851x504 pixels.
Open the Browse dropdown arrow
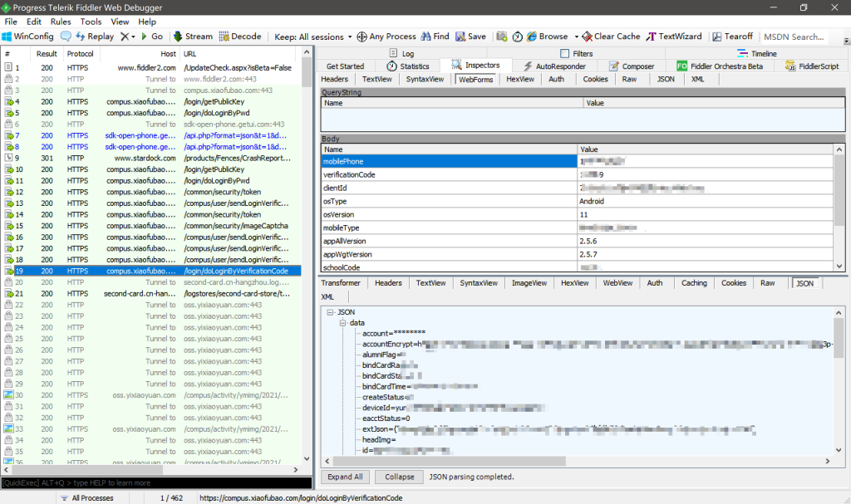pos(576,37)
